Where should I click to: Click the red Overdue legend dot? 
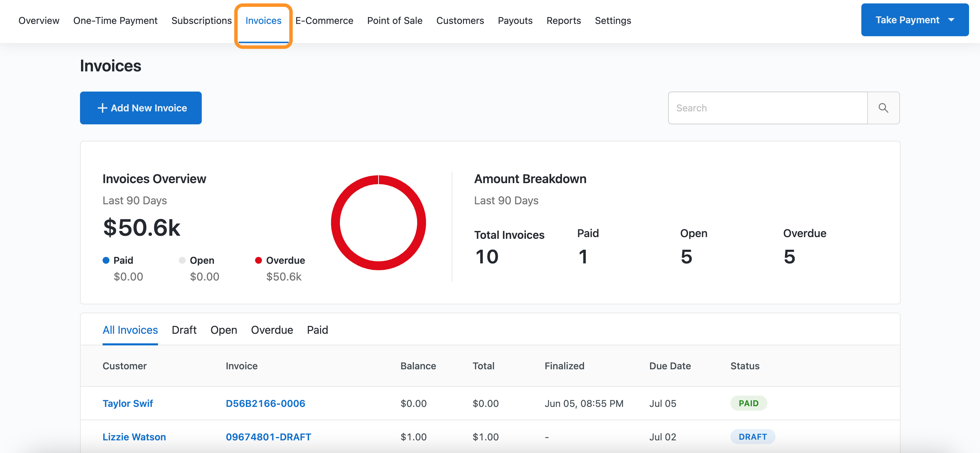(258, 260)
